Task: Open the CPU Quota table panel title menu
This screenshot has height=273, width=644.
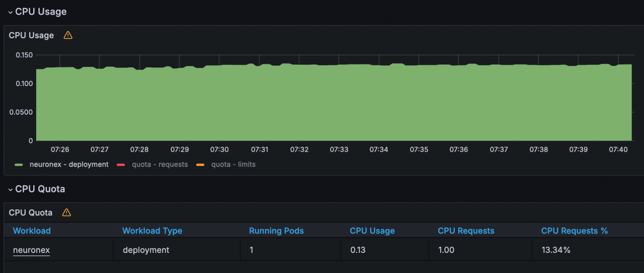Action: [31, 213]
